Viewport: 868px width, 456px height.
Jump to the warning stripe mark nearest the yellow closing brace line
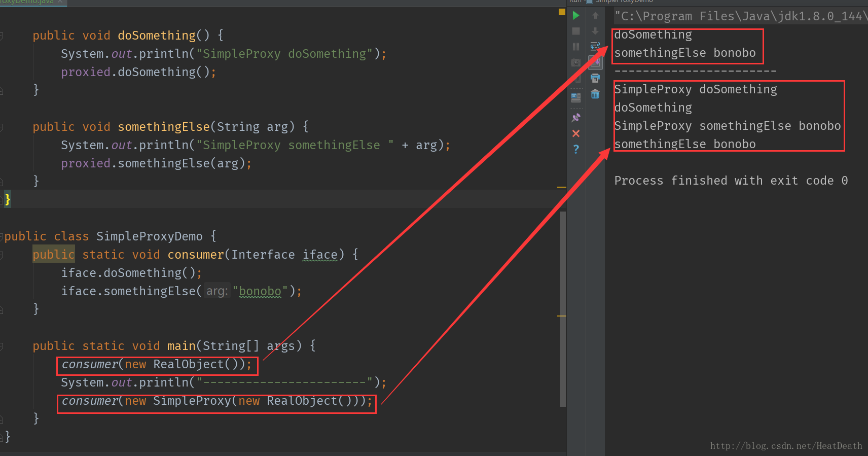coord(562,187)
